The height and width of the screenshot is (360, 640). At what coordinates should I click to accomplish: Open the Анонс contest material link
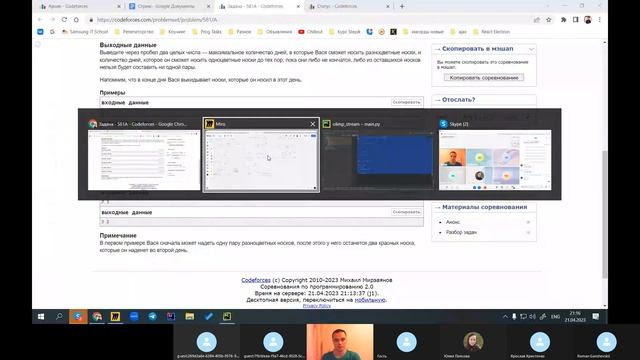pyautogui.click(x=453, y=222)
